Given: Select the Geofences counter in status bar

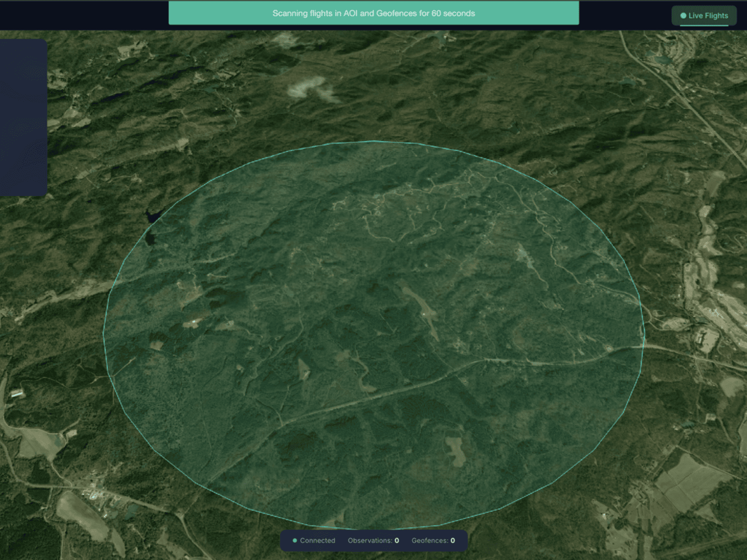Looking at the screenshot, I should 433,540.
